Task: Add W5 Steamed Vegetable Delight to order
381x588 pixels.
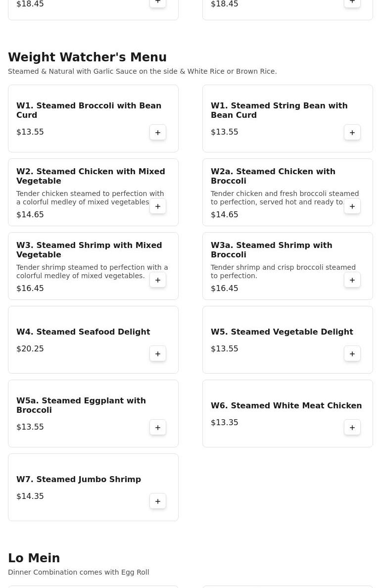Action: [352, 354]
